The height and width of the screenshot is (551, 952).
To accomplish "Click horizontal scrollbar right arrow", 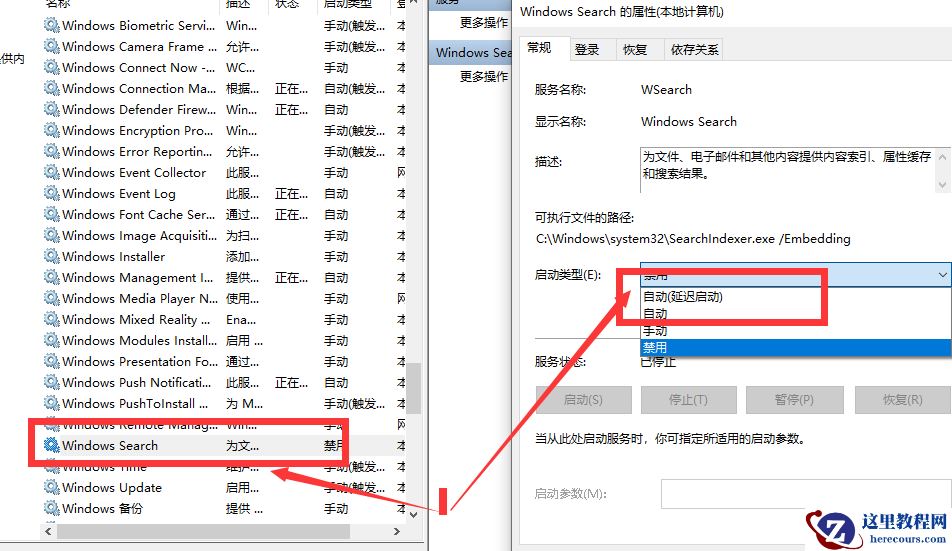I will pos(396,532).
